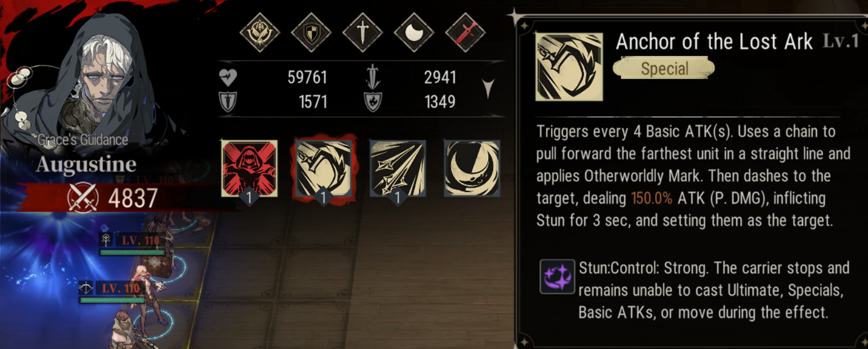Click the red sword diamond trait icon

click(x=465, y=33)
